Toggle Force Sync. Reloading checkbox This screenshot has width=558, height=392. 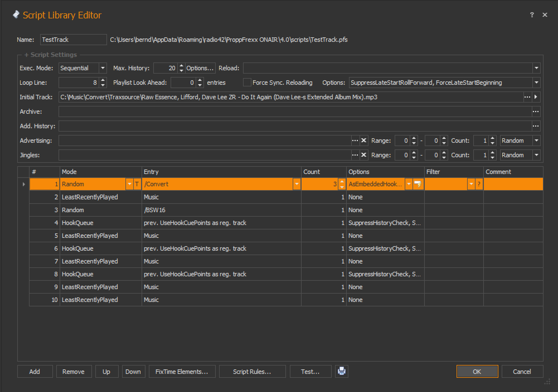(247, 83)
